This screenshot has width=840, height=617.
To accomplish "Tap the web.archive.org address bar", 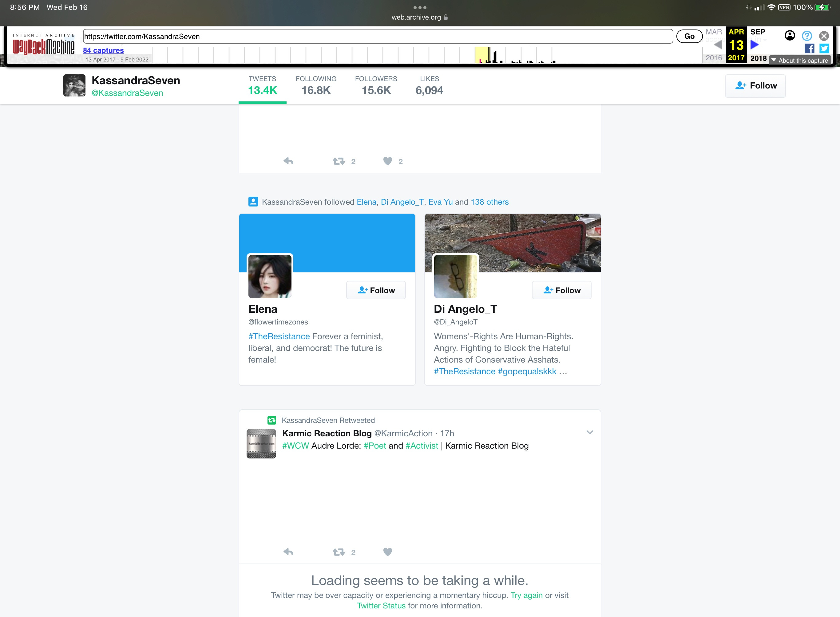I will click(420, 17).
